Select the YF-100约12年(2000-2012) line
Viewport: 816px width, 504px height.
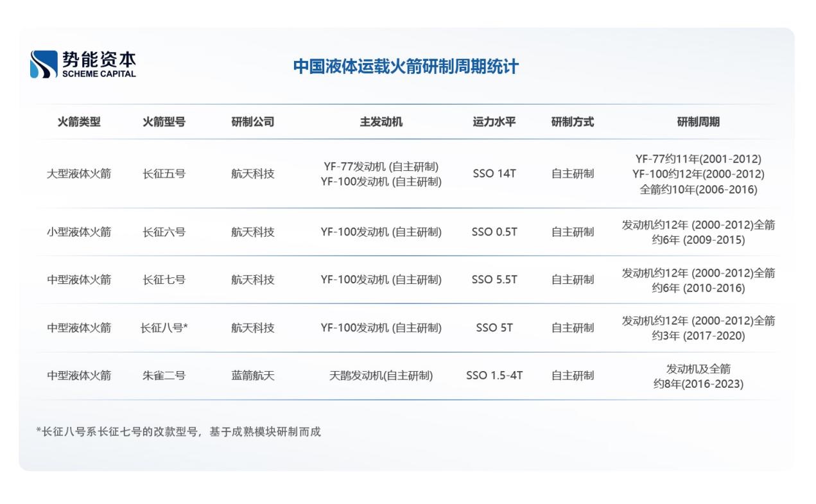click(x=699, y=174)
